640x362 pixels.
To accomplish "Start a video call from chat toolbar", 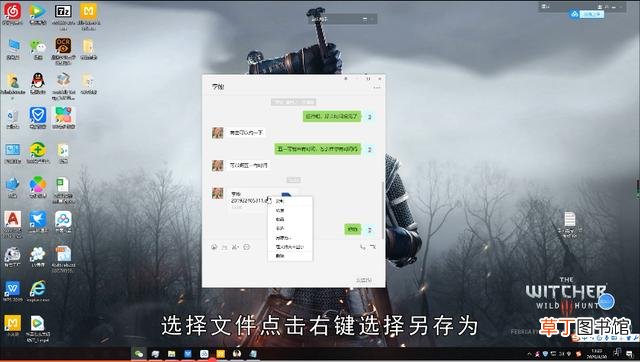I will [373, 247].
